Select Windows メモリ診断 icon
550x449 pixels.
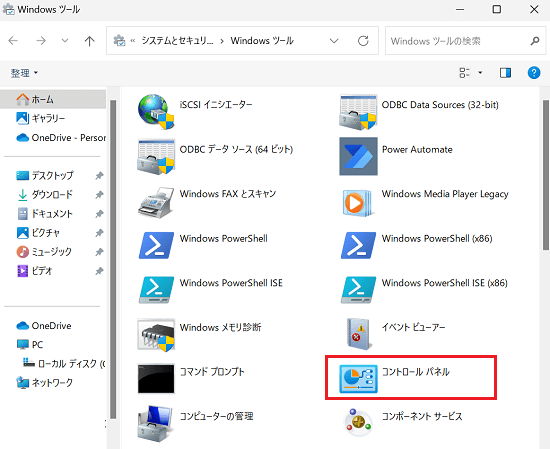pyautogui.click(x=156, y=335)
